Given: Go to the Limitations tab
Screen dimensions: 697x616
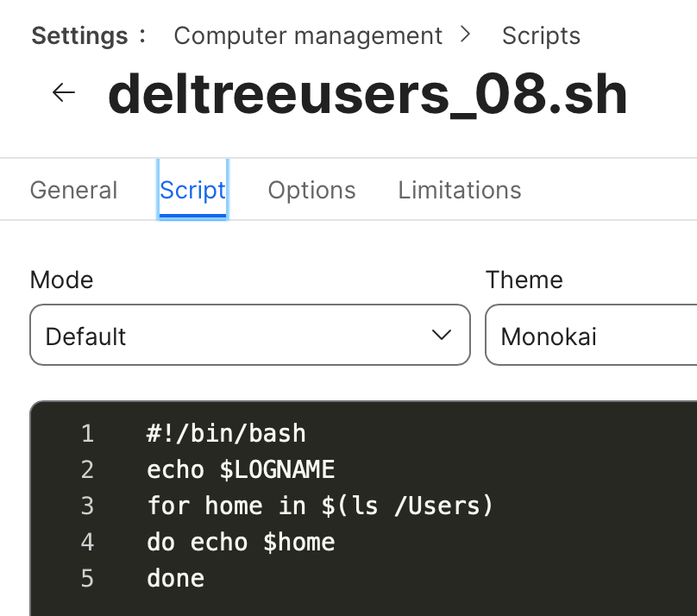Looking at the screenshot, I should (x=459, y=190).
